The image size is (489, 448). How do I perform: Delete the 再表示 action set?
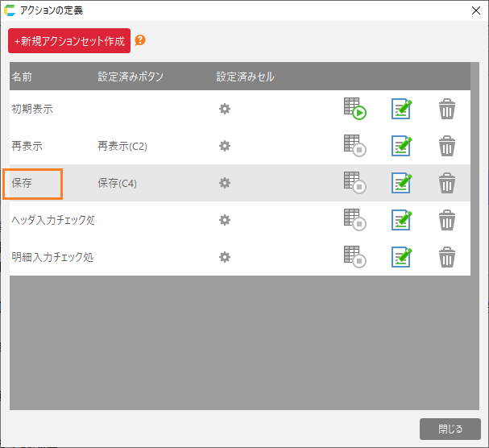point(447,146)
